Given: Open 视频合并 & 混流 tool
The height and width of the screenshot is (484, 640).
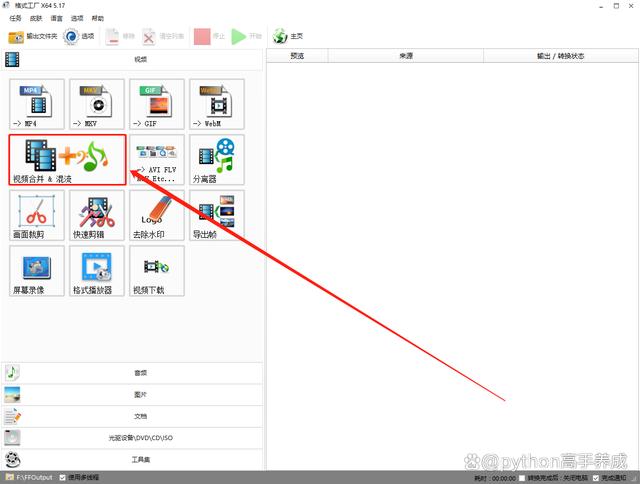Looking at the screenshot, I should pyautogui.click(x=67, y=160).
